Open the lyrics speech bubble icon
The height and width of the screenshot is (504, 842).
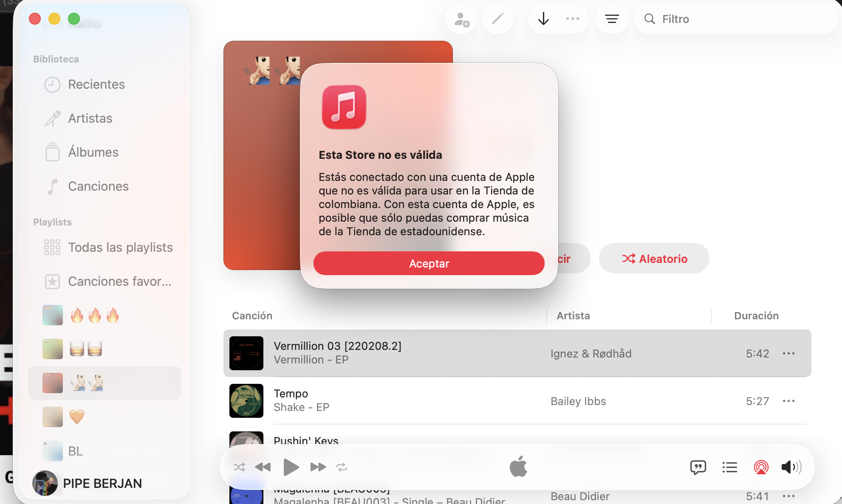[698, 467]
